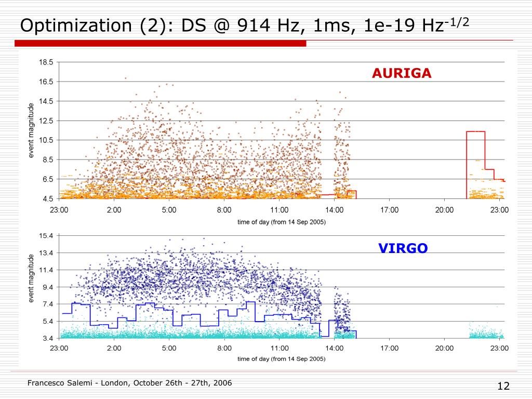This screenshot has width=532, height=399.
Task: Click the "8.5" y-axis tick label
Action: 48,159
